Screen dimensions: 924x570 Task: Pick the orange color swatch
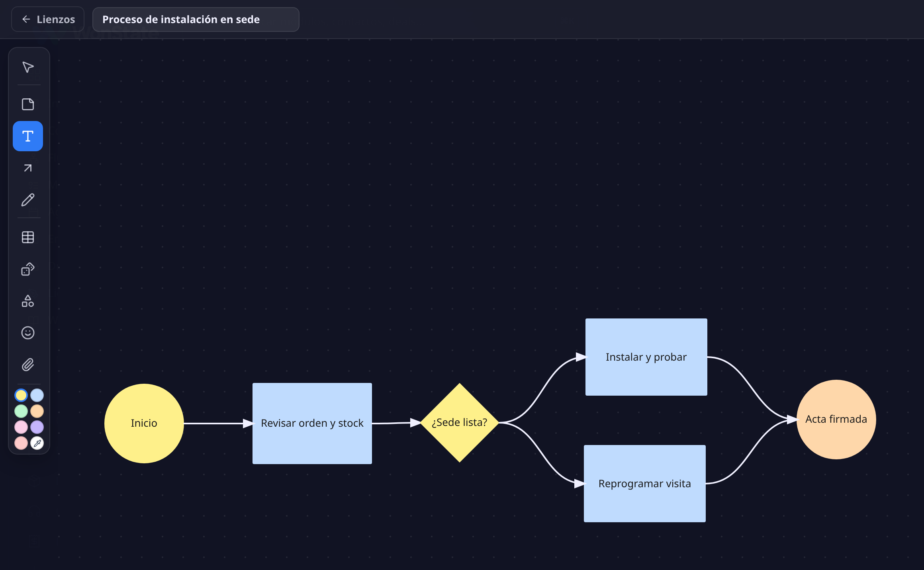37,411
